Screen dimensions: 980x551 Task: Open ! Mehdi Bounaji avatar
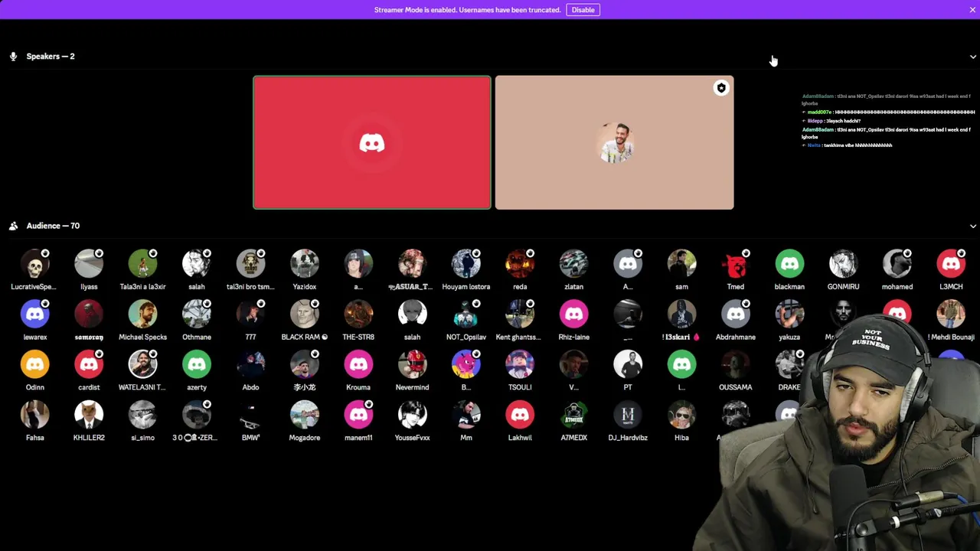[951, 315]
